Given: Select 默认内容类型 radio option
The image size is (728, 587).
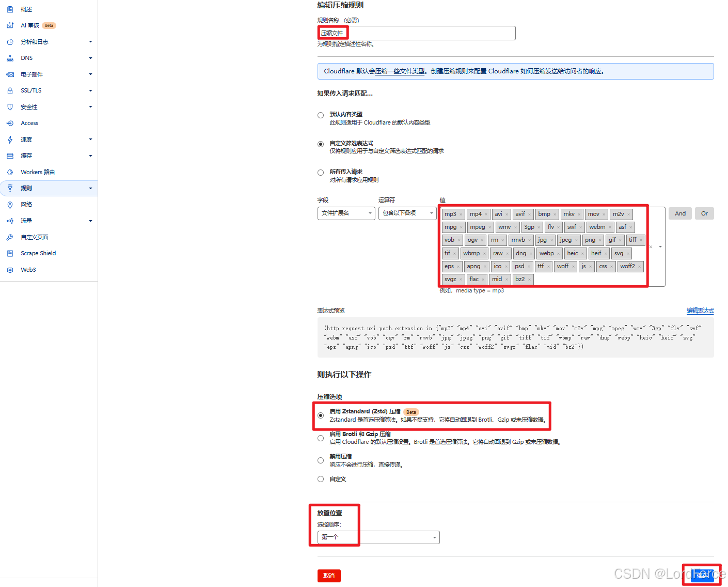Looking at the screenshot, I should (321, 115).
